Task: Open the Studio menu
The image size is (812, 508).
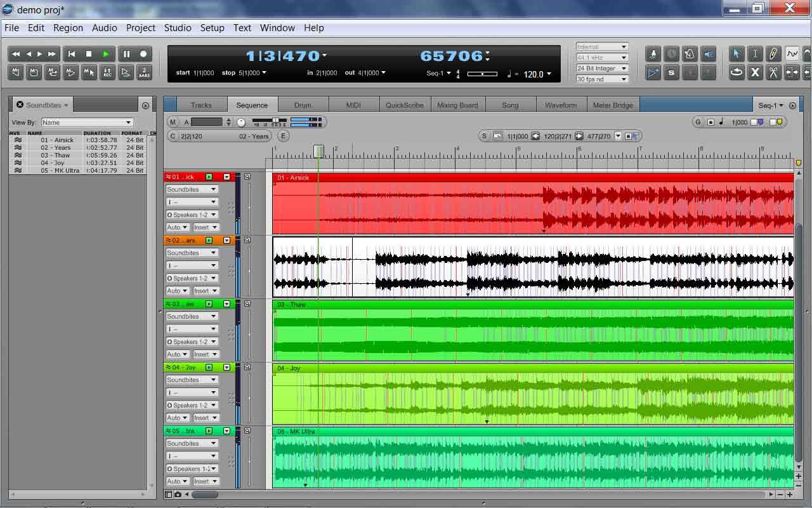Action: point(178,28)
